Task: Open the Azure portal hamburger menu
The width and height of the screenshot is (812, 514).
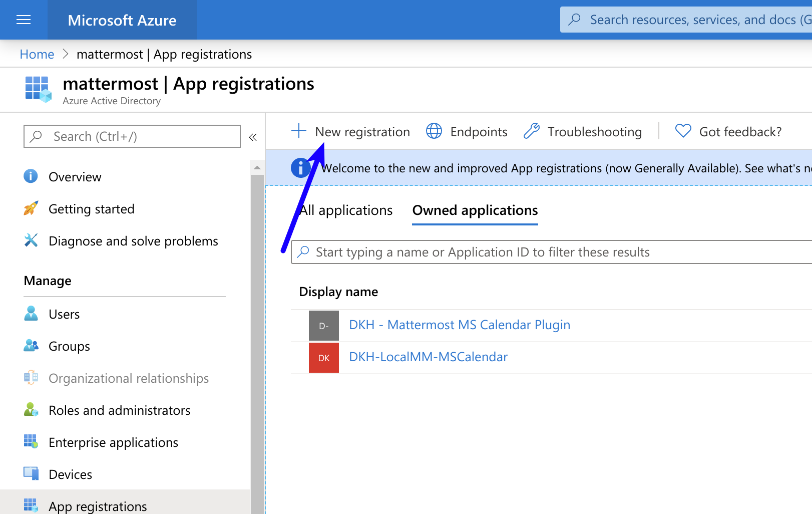Action: coord(23,20)
